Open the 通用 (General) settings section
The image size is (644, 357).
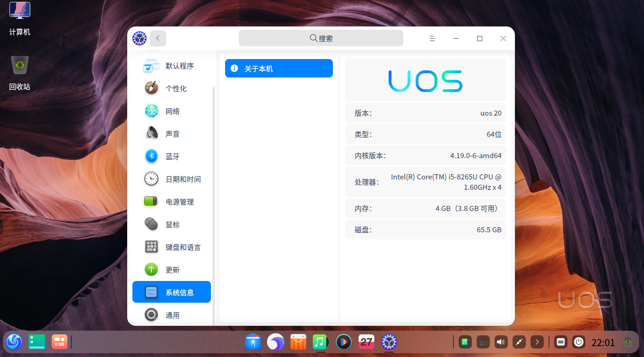151,314
